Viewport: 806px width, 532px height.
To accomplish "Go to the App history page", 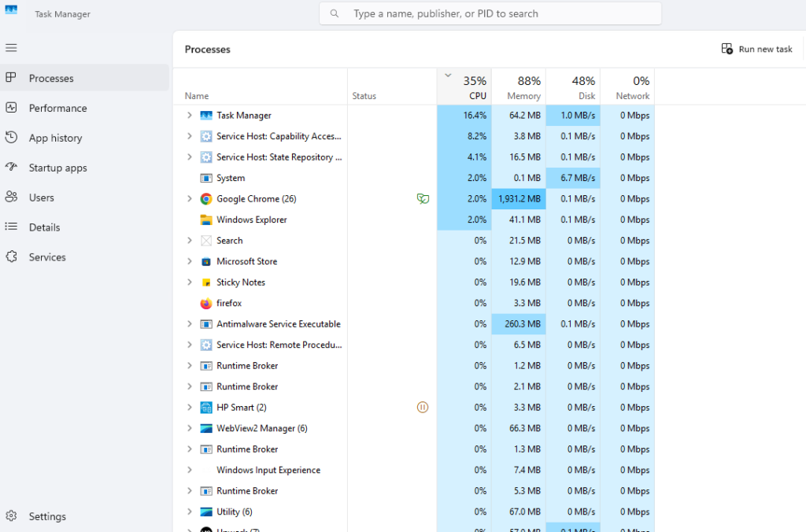I will (55, 138).
